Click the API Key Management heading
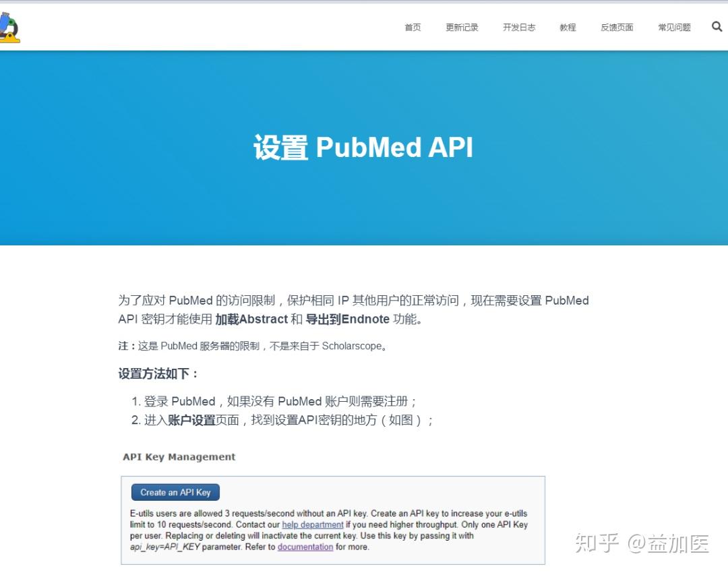This screenshot has height=573, width=728. click(178, 457)
